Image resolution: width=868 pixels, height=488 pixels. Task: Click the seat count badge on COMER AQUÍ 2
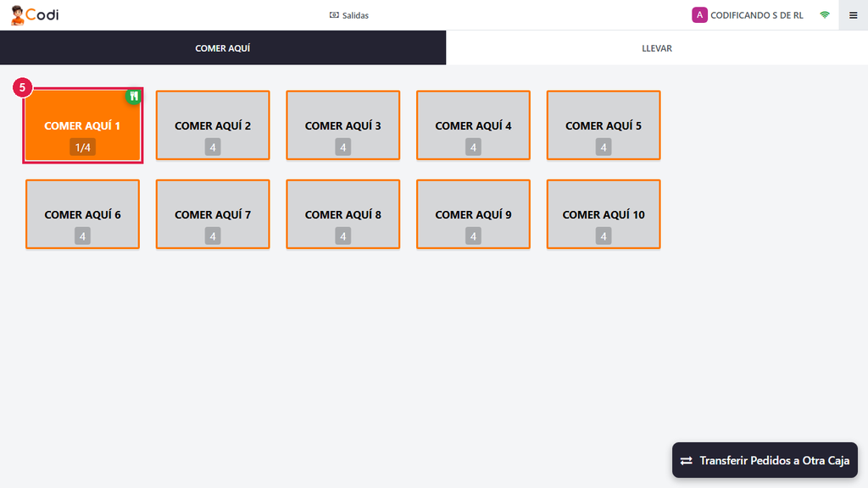(x=213, y=147)
